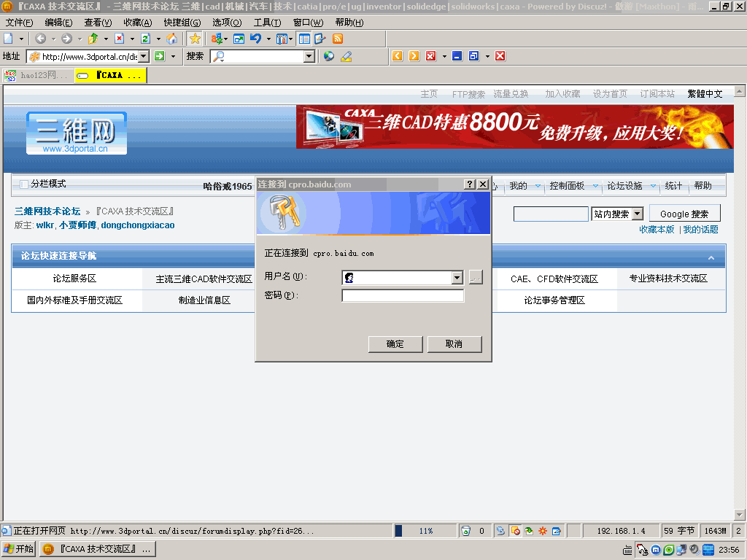This screenshot has width=747, height=560.
Task: Open the 编辑(E) menu
Action: (58, 23)
